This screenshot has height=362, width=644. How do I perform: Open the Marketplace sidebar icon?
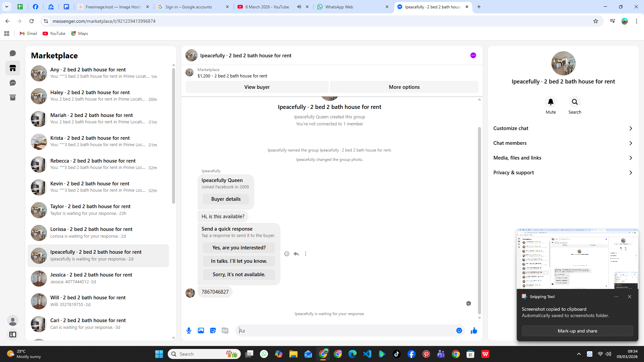(13, 68)
